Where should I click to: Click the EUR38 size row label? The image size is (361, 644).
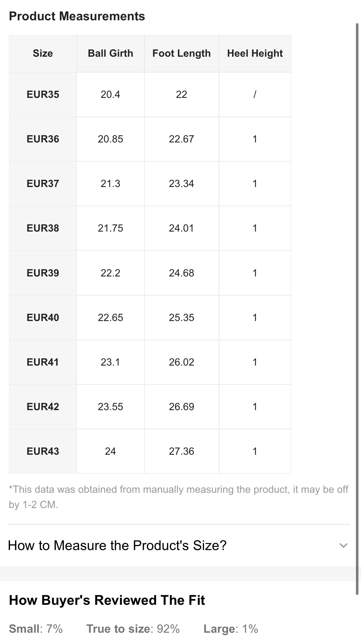pyautogui.click(x=43, y=228)
